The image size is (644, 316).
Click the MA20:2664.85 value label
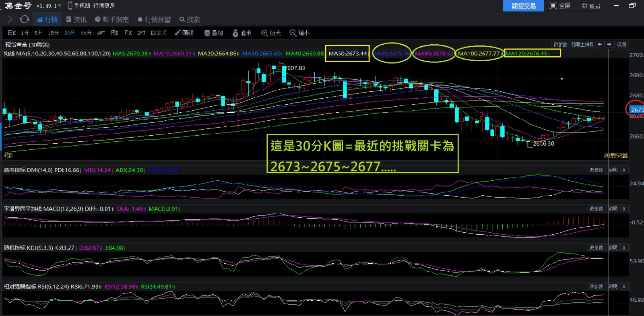pyautogui.click(x=217, y=54)
